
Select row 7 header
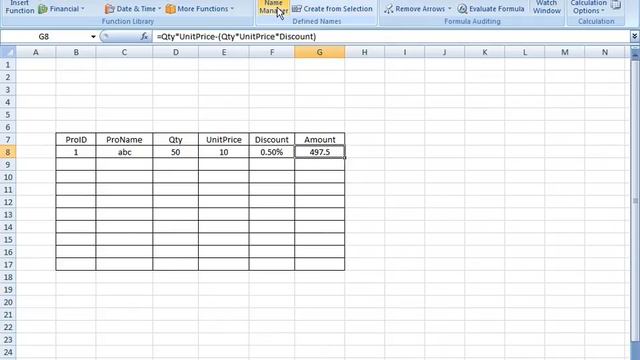pos(8,140)
